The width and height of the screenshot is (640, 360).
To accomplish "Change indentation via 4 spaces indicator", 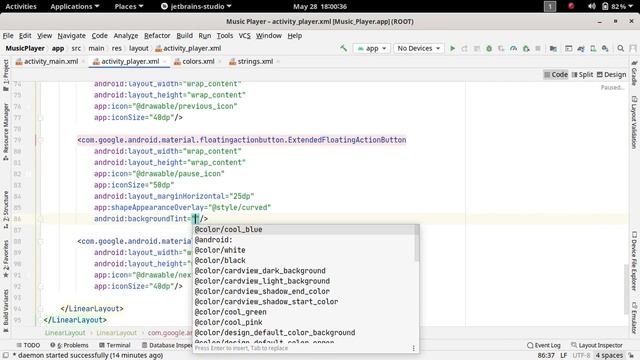I will pos(609,356).
